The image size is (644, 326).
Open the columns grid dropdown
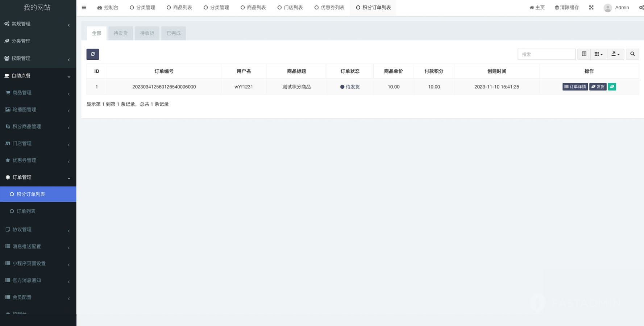598,54
